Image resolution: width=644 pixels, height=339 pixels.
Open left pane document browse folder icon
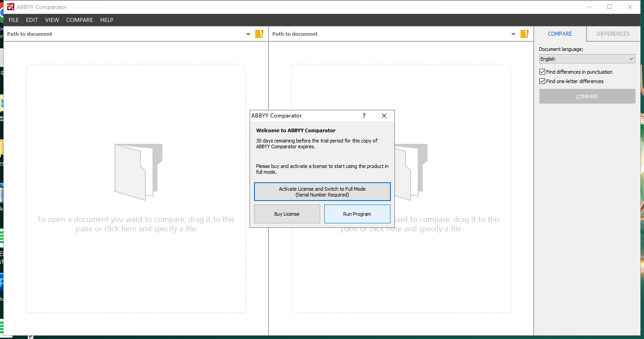pos(259,34)
